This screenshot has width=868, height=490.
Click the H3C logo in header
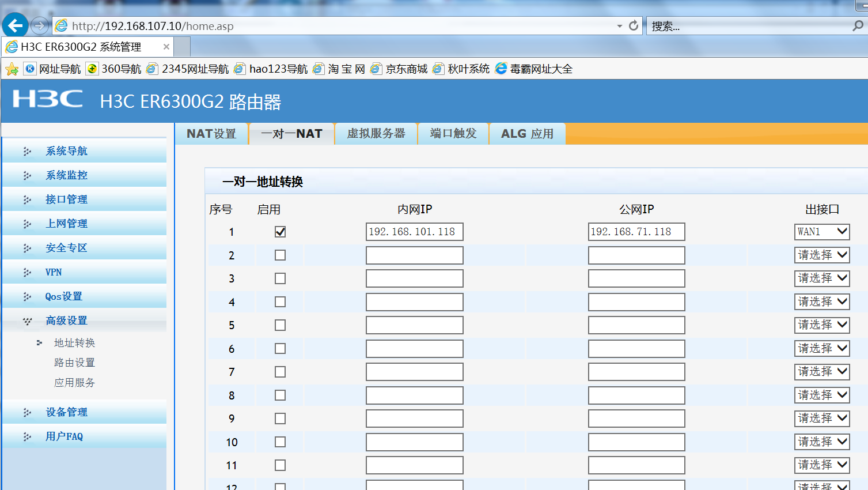click(48, 99)
